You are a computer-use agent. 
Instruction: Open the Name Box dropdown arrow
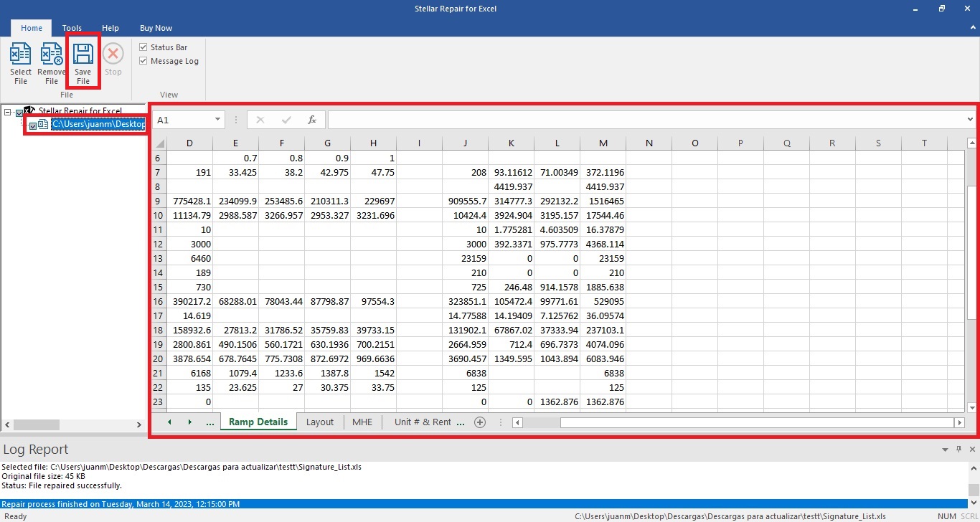[x=217, y=120]
